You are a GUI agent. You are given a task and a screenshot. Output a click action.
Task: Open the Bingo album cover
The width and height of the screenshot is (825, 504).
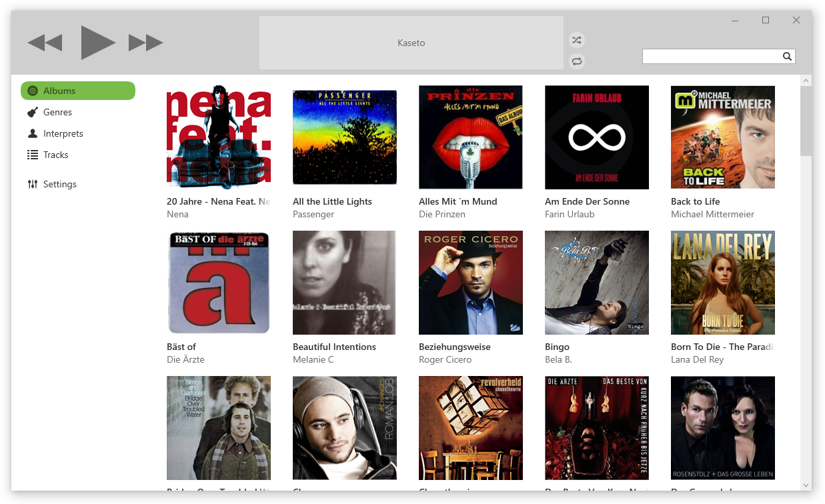pyautogui.click(x=597, y=283)
